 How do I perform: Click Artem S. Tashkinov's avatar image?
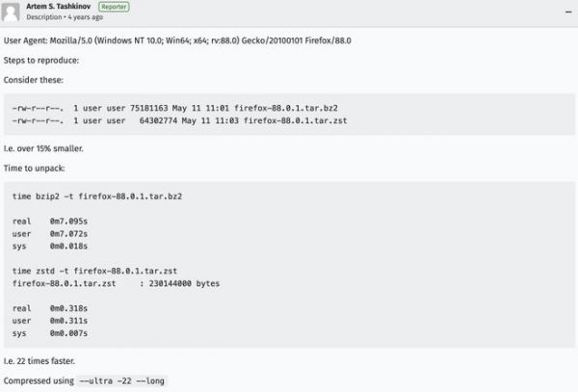coord(11,12)
